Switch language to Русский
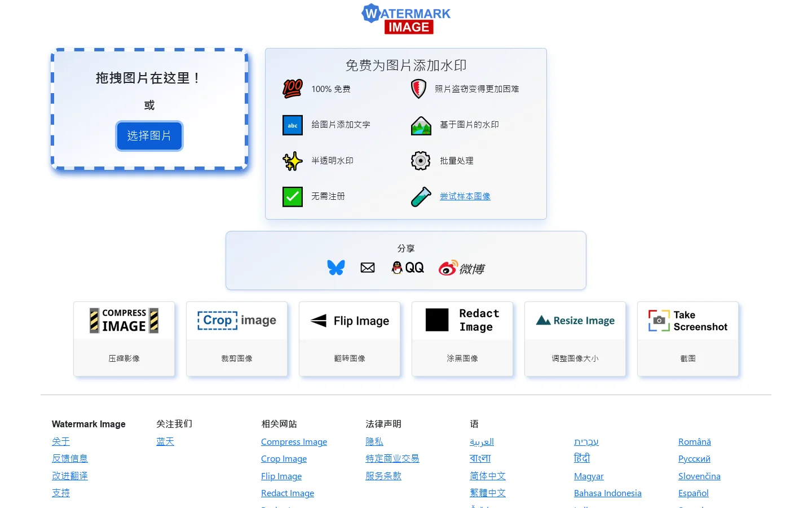The height and width of the screenshot is (508, 812). [x=694, y=459]
